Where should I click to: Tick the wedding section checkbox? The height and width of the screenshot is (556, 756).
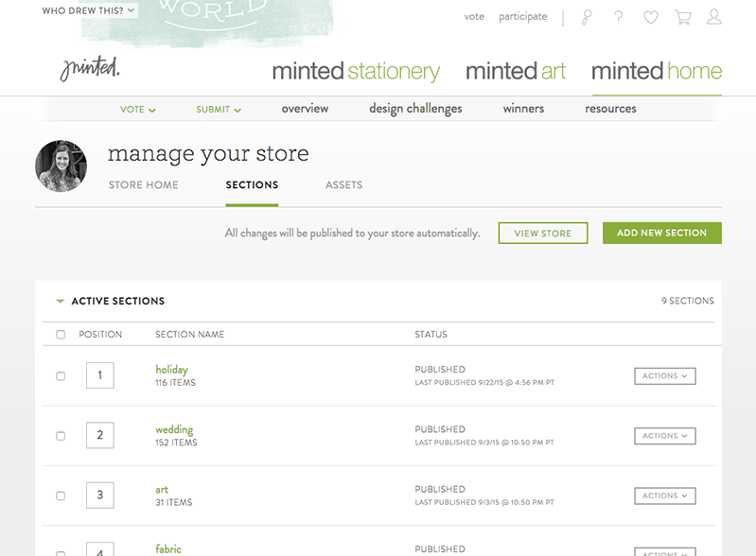[x=61, y=436]
